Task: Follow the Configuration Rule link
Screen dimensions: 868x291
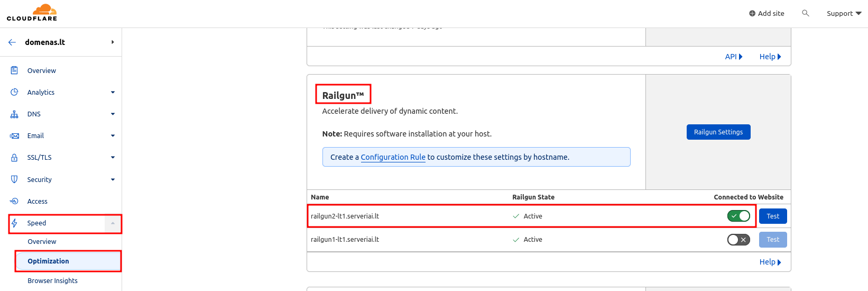Action: 393,157
